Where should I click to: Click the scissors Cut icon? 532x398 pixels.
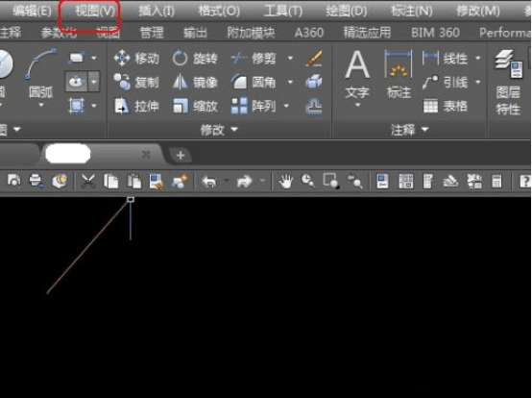pyautogui.click(x=88, y=181)
